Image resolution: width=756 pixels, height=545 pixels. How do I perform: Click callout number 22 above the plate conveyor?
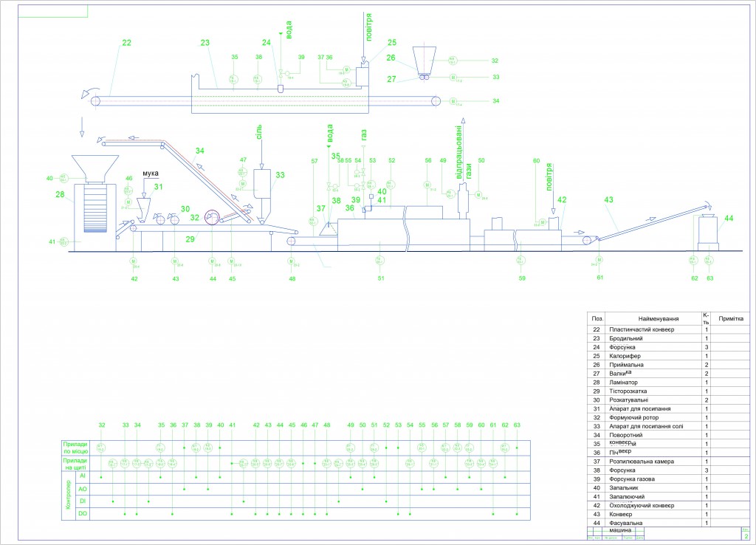point(126,43)
